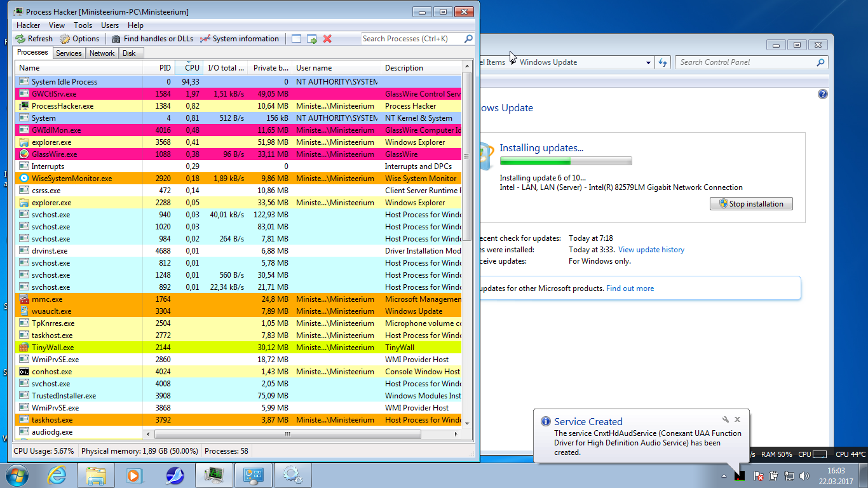Viewport: 868px width, 488px height.
Task: Open Find handles or DLLs
Action: [x=152, y=39]
